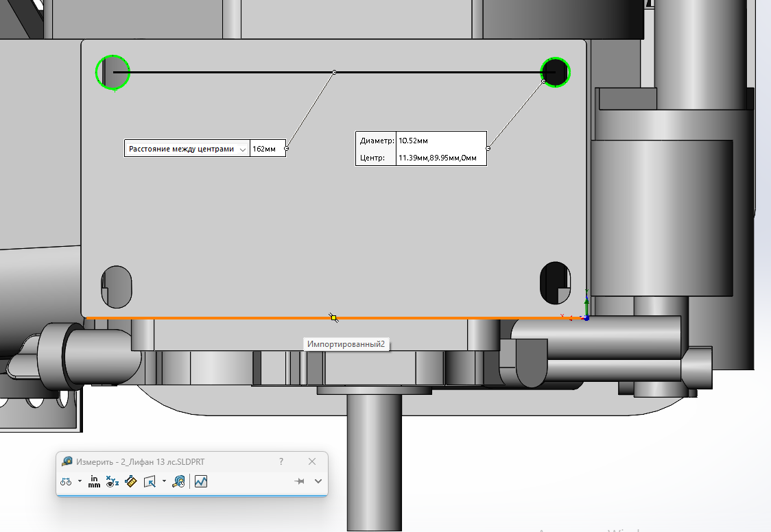Image resolution: width=771 pixels, height=532 pixels.
Task: Open the arc/circle measurement mode dropdown arrow
Action: [80, 482]
